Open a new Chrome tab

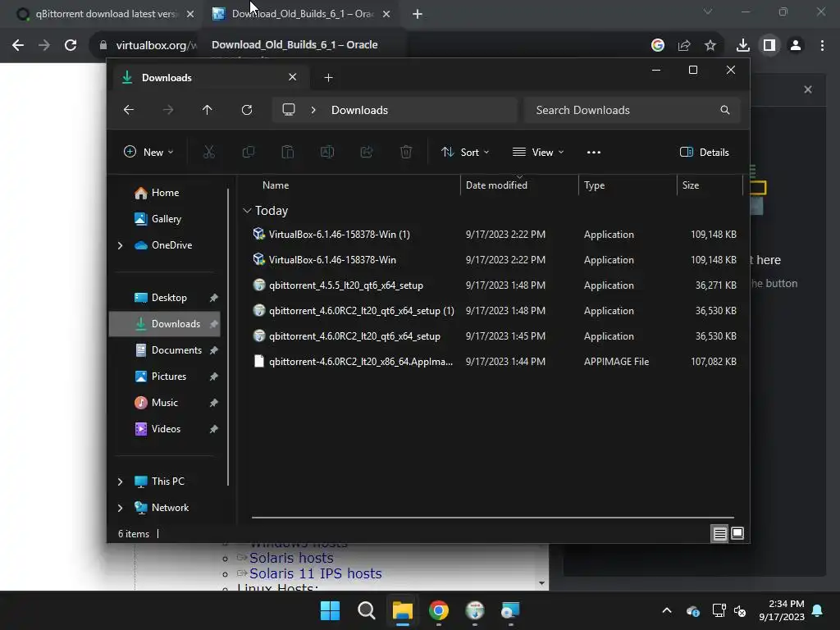point(418,14)
